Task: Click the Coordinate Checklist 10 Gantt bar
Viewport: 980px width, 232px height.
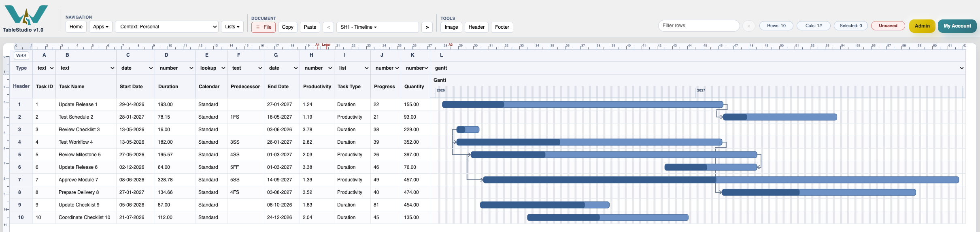Action: pos(608,217)
